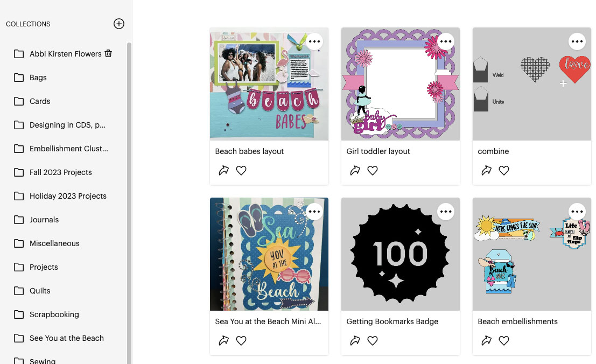Like the Girl toddler layout with heart
The height and width of the screenshot is (364, 596).
click(373, 171)
